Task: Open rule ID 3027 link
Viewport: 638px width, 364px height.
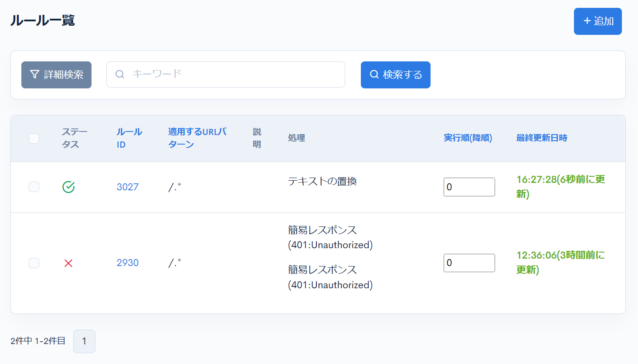Action: (128, 187)
